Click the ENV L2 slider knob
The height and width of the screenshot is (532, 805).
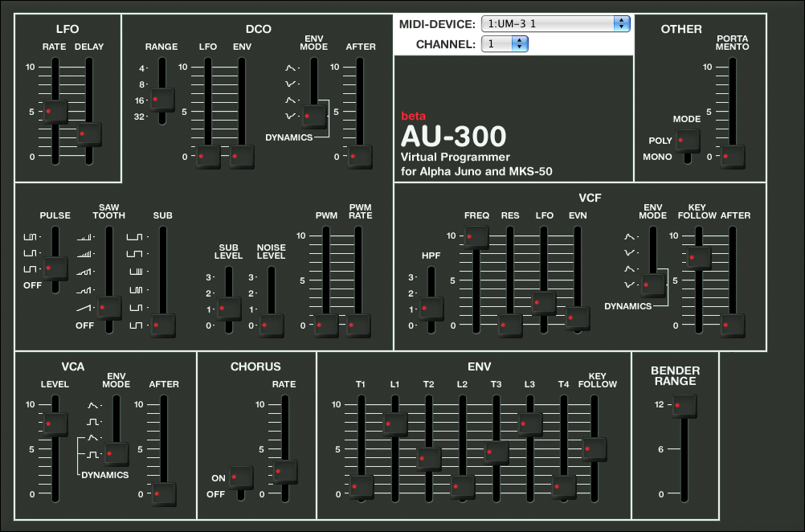(463, 487)
